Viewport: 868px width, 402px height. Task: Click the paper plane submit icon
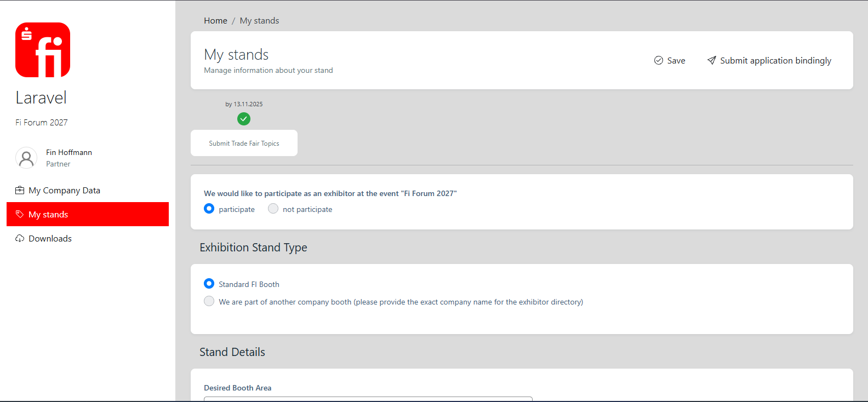click(711, 60)
